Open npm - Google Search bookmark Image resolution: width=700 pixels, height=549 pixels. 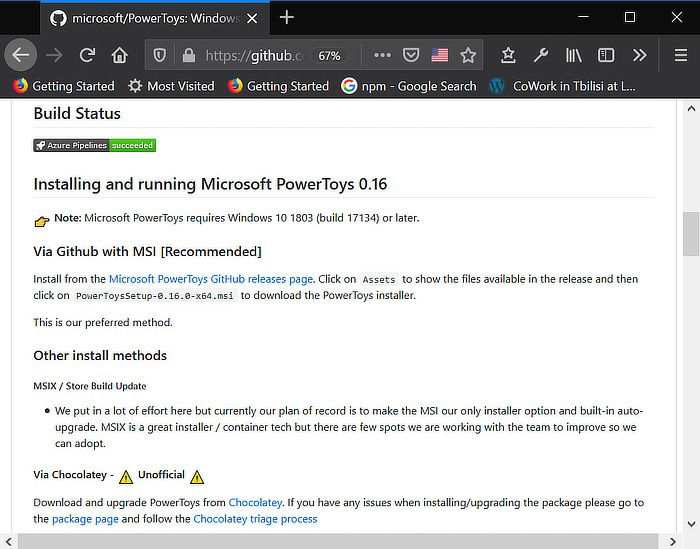tap(408, 86)
